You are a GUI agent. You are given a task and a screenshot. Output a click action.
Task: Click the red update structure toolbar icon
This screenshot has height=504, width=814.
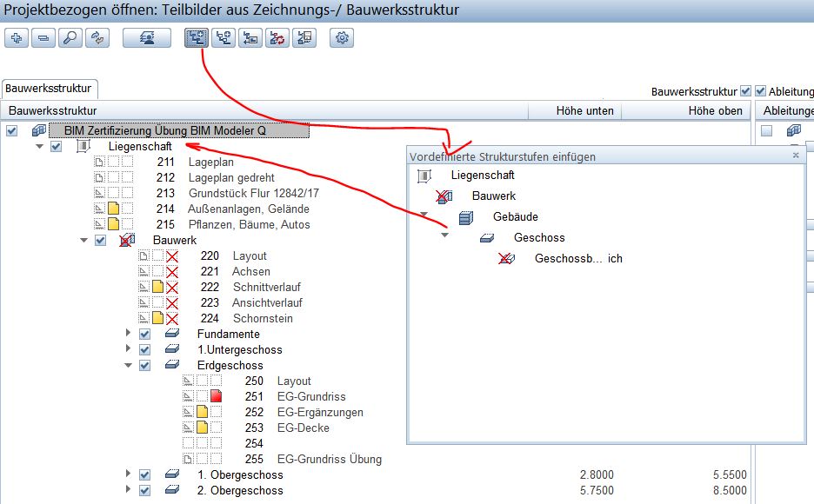pyautogui.click(x=277, y=38)
